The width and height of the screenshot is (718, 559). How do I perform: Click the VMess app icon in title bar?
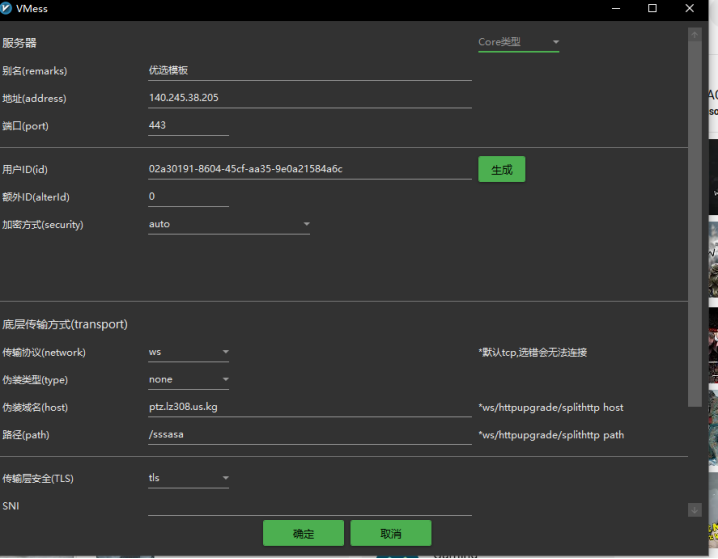click(x=8, y=8)
